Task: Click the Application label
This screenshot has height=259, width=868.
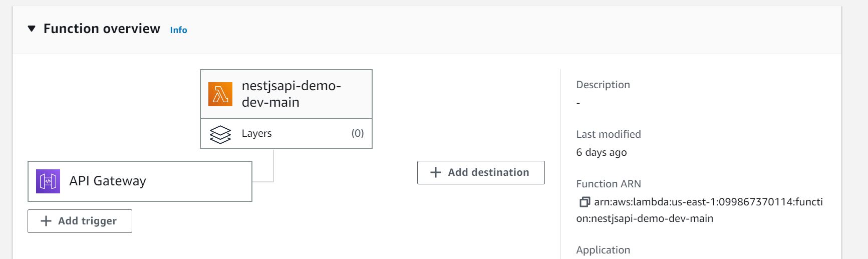Action: (603, 250)
